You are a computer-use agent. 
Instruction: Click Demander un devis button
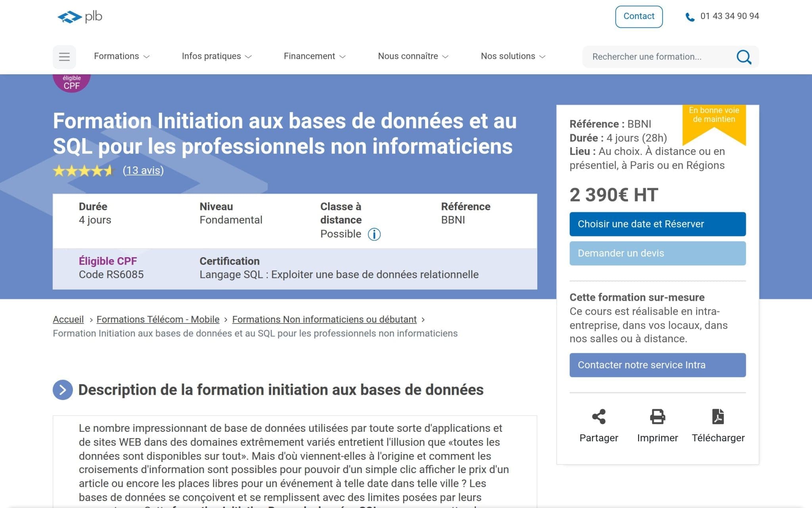pyautogui.click(x=657, y=253)
